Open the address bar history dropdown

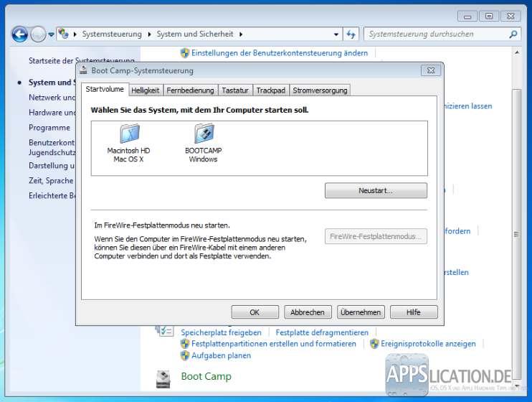pos(336,34)
